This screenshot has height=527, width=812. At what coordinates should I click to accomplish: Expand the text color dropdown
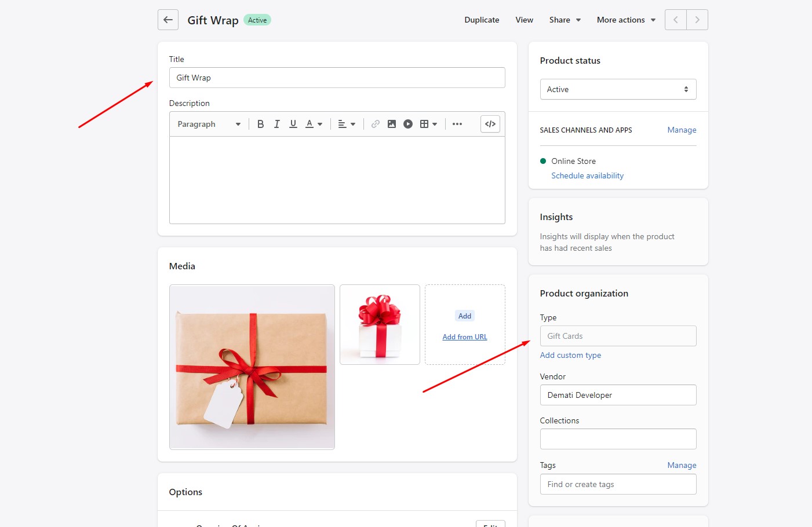314,124
